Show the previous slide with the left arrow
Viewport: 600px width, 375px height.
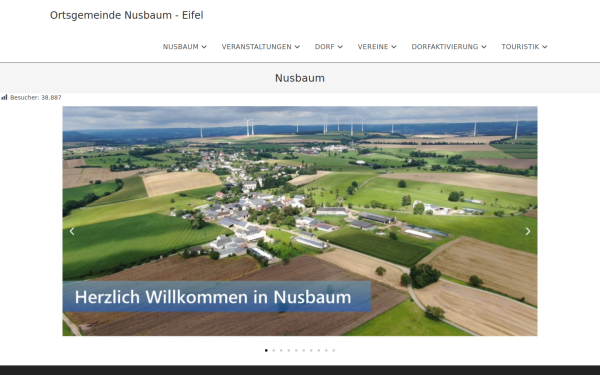72,231
